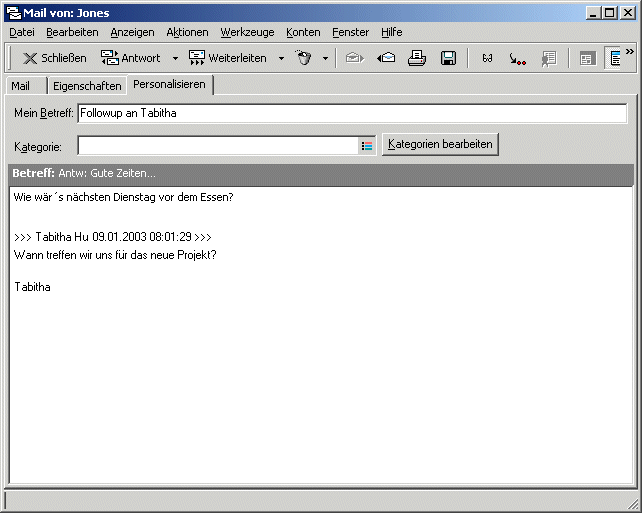The height and width of the screenshot is (513, 642).
Task: Click the line 'Wie wär´s nächsten Dienstag vor dem Essen?'
Action: (123, 197)
